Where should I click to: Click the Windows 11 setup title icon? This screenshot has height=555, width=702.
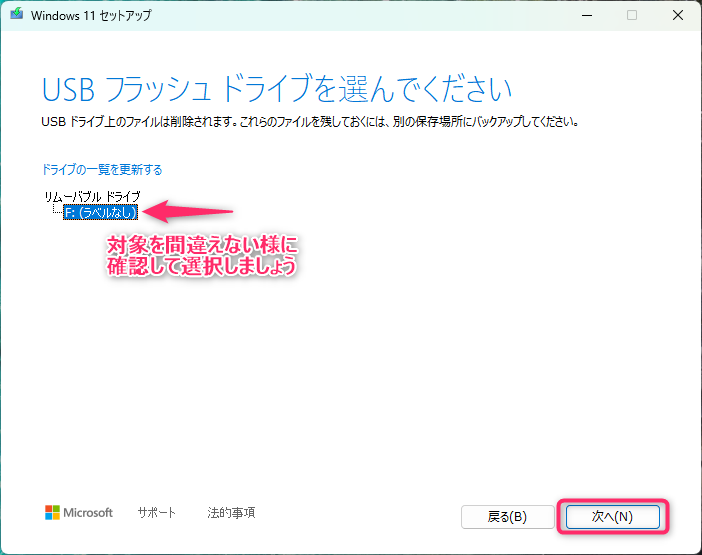click(x=17, y=14)
